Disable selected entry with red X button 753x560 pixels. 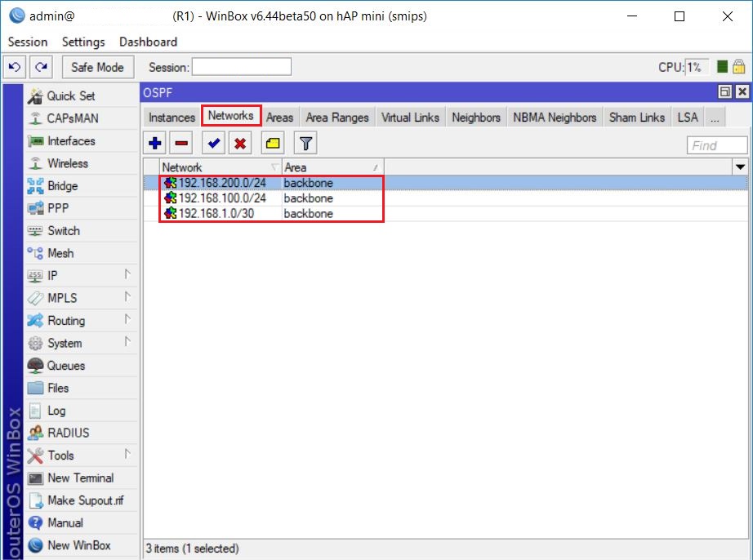pos(240,143)
